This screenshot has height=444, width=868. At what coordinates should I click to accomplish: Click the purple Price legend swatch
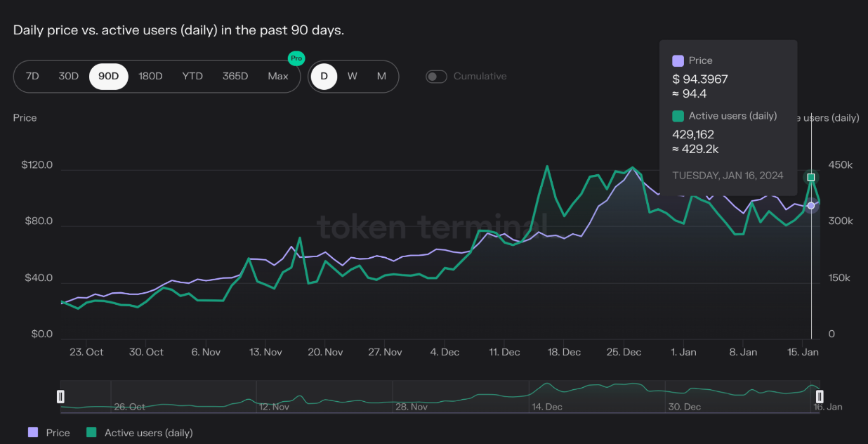point(33,433)
